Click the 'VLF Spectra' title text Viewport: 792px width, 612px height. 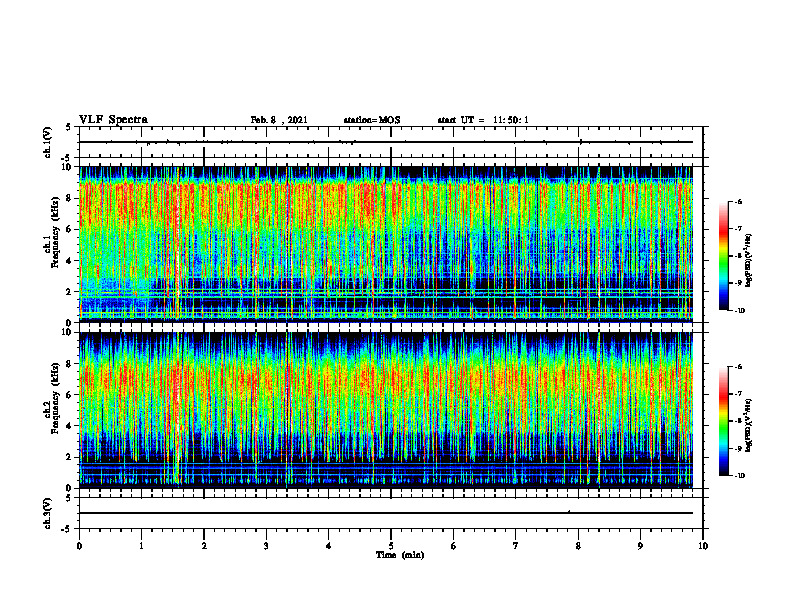pyautogui.click(x=113, y=119)
